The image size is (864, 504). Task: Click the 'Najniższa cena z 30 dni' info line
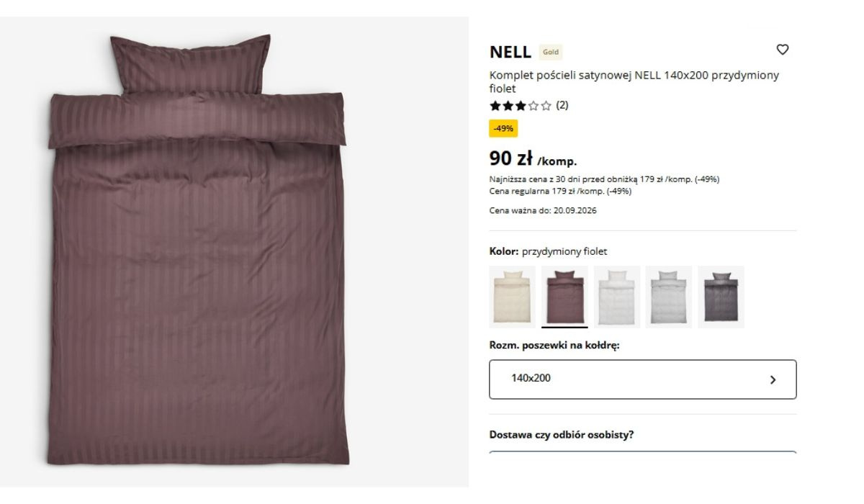click(605, 179)
